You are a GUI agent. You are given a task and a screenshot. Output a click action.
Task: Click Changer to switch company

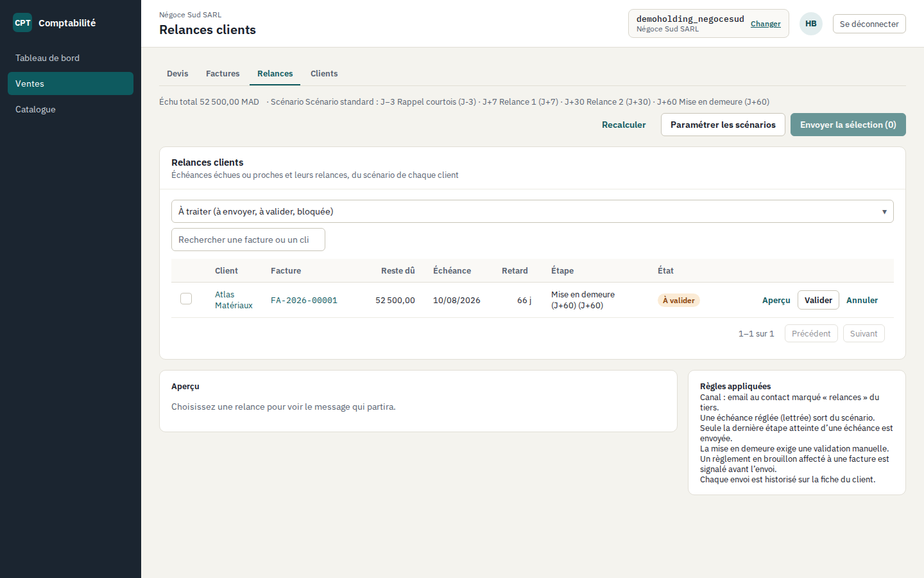tap(766, 24)
